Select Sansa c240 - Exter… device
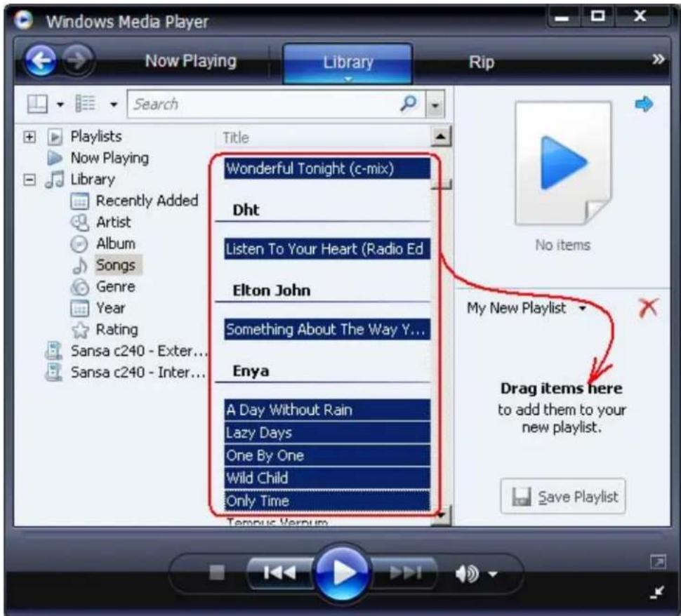 pyautogui.click(x=138, y=351)
